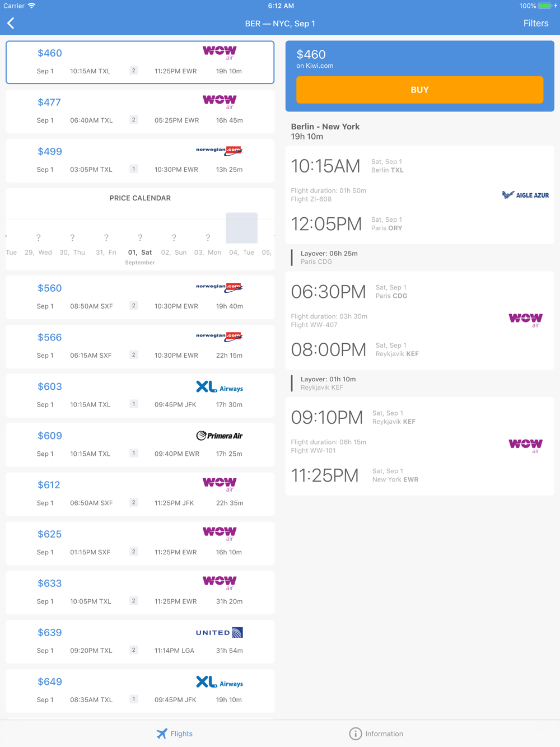560x747 pixels.
Task: Select the $612 WOW flight to JFK
Action: tap(140, 493)
